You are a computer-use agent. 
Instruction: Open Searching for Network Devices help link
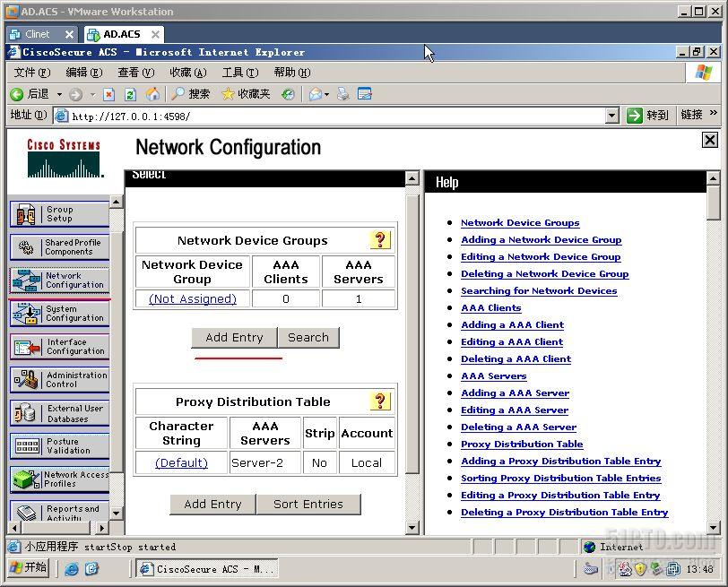(x=539, y=290)
